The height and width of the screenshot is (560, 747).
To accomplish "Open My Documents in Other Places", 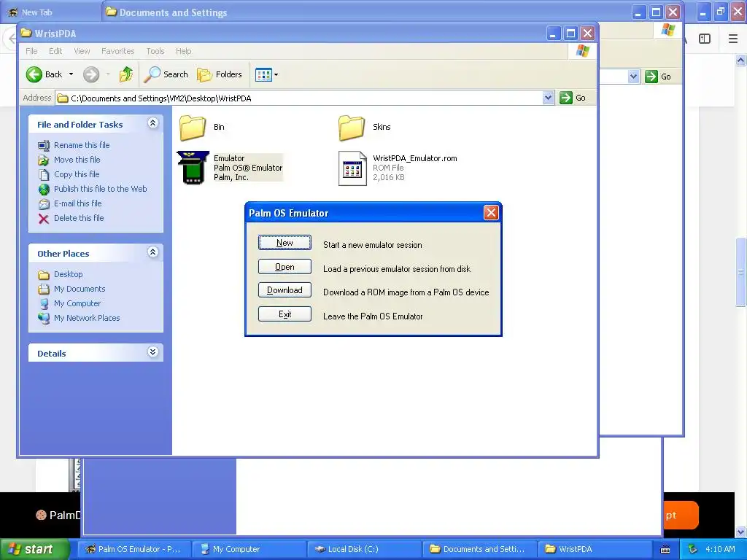I will coord(80,289).
